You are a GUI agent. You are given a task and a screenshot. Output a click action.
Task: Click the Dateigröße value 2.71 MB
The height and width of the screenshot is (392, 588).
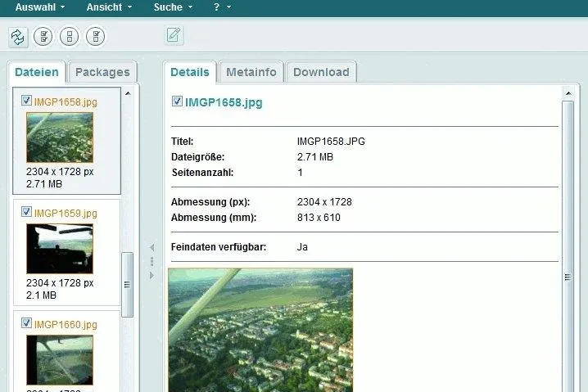315,157
